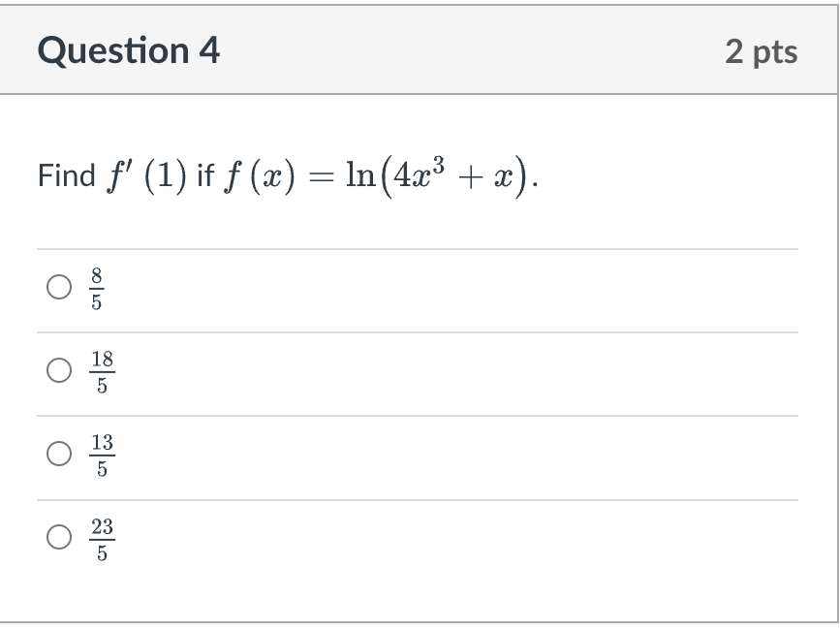The width and height of the screenshot is (840, 630).
Task: Click the radio button next to 18/5
Action: [59, 369]
